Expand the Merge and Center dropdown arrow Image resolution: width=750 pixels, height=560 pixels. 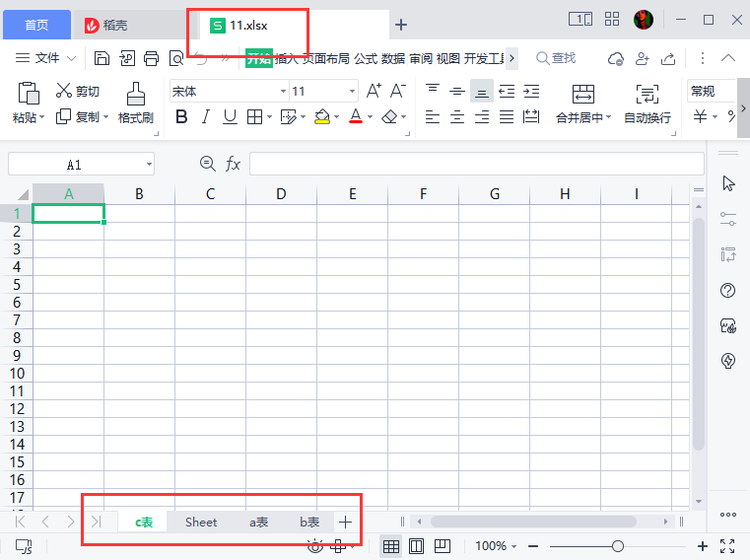[x=609, y=116]
